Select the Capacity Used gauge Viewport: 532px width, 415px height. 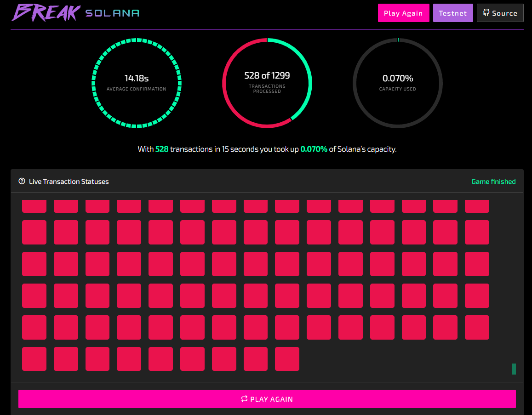coord(398,83)
